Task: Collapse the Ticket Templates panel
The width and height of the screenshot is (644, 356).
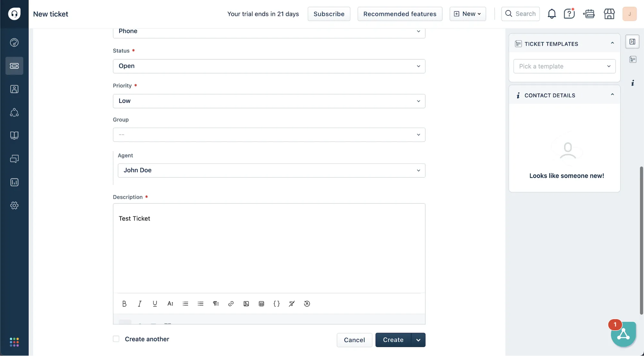Action: [612, 43]
